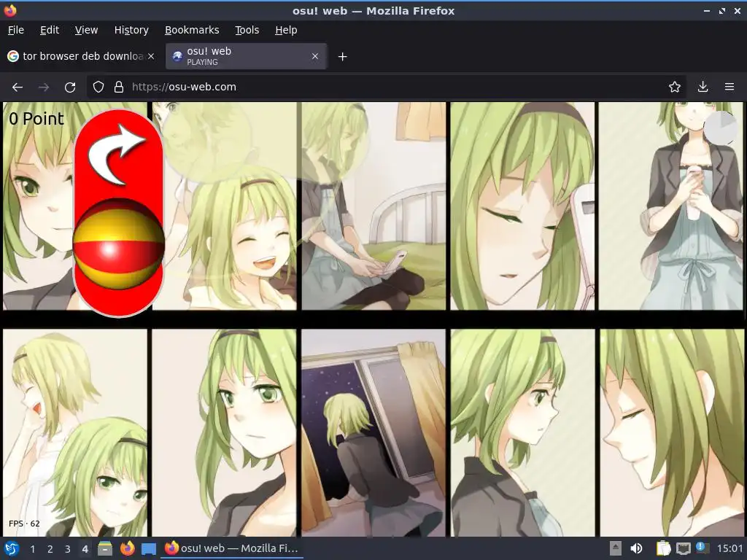This screenshot has width=747, height=560.
Task: Click the blue show desktop taskbar icon
Action: tap(149, 548)
